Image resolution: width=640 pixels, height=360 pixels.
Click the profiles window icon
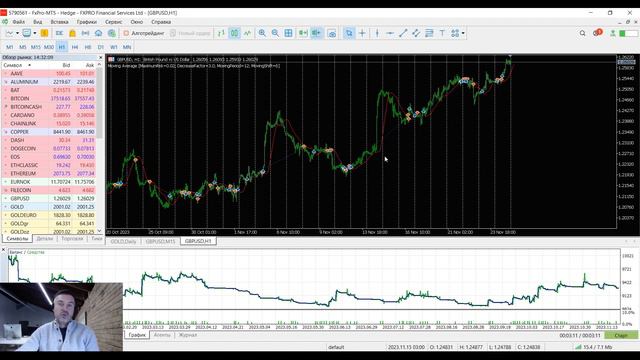point(27,33)
